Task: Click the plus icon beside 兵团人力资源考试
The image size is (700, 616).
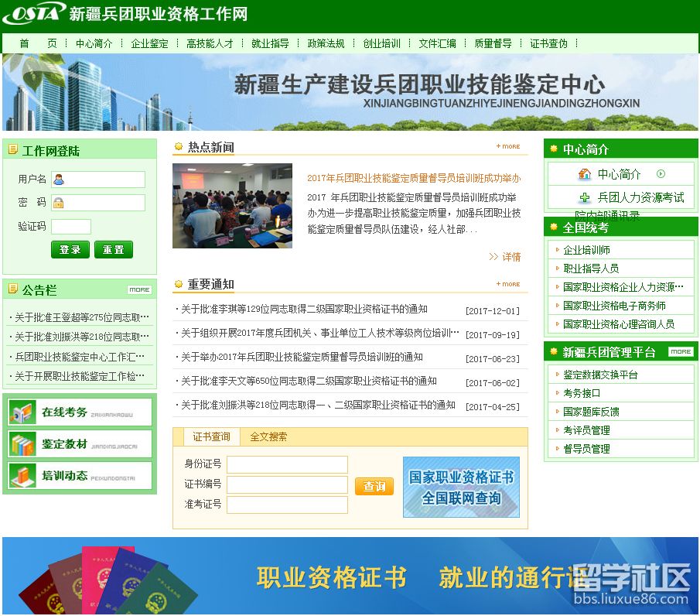Action: tap(586, 197)
